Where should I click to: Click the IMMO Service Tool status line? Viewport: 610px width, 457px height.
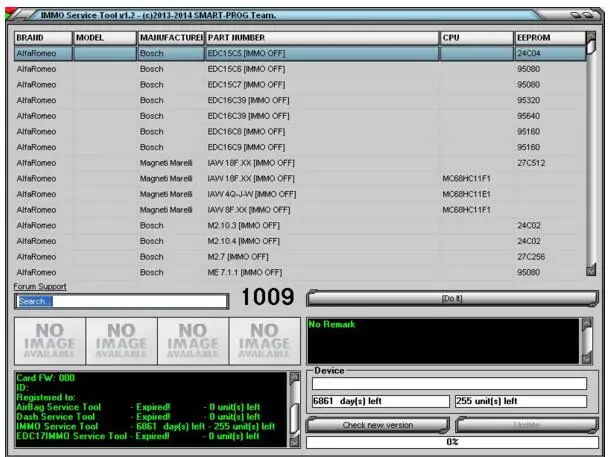[x=145, y=427]
